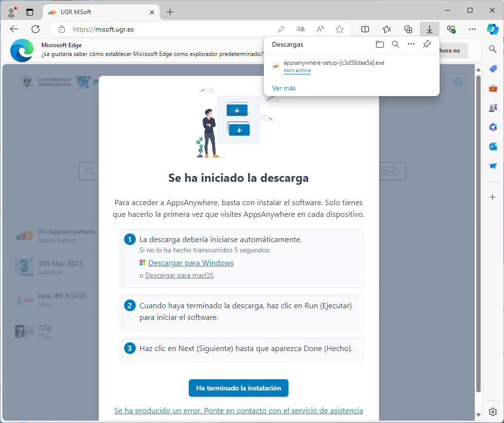Image resolution: width=504 pixels, height=423 pixels.
Task: Open sidebar Microsoft 365 icon
Action: point(493,127)
